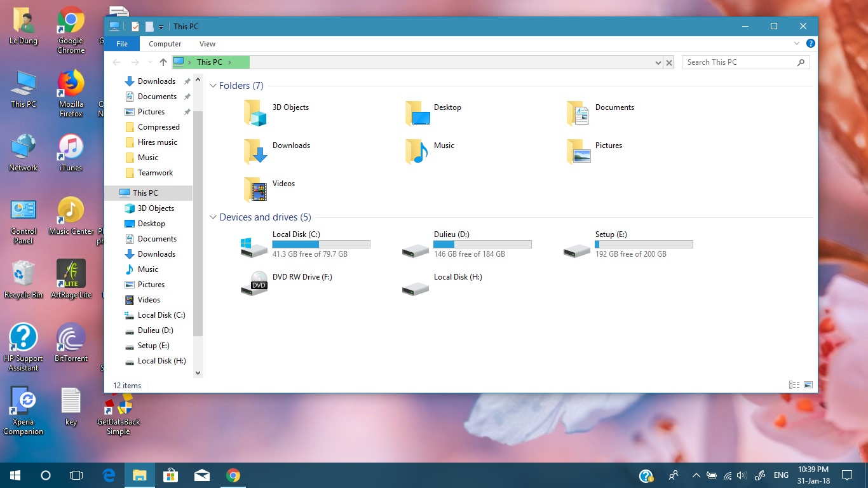
Task: Select This PC in navigation pane
Action: click(148, 193)
